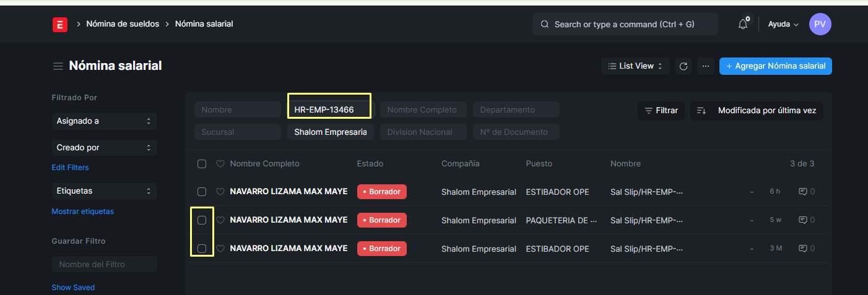Open the notifications bell icon

click(x=743, y=24)
